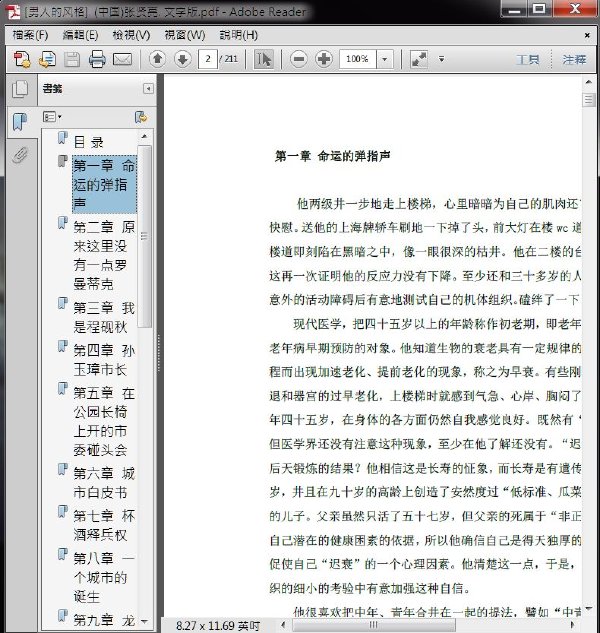Activate the text selection tool
This screenshot has height=633, width=600.
coord(263,59)
